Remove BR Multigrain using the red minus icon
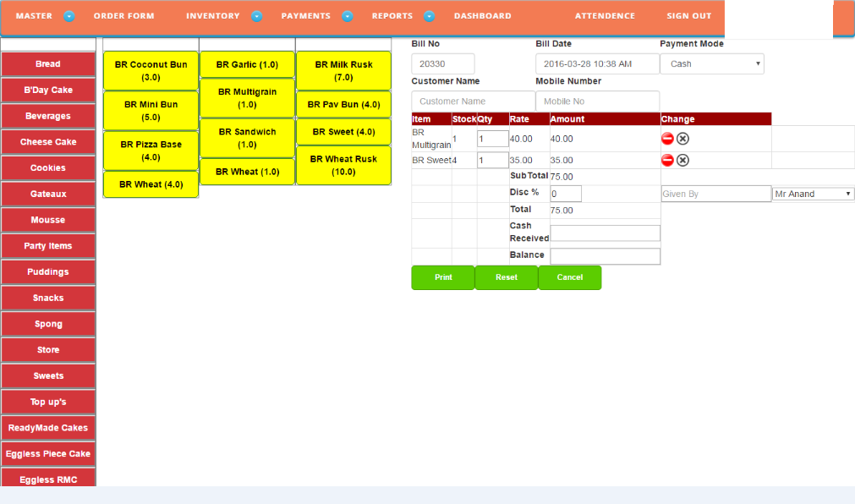The width and height of the screenshot is (855, 504). click(x=668, y=138)
